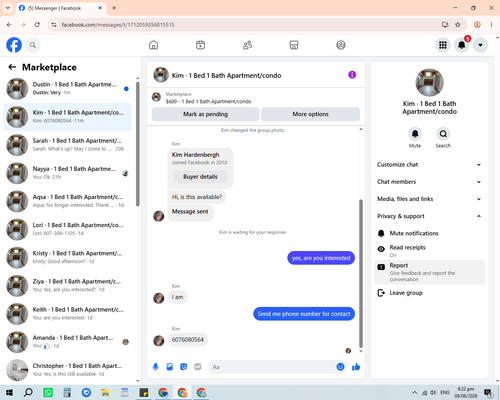Reload the page in browser

pos(37,25)
